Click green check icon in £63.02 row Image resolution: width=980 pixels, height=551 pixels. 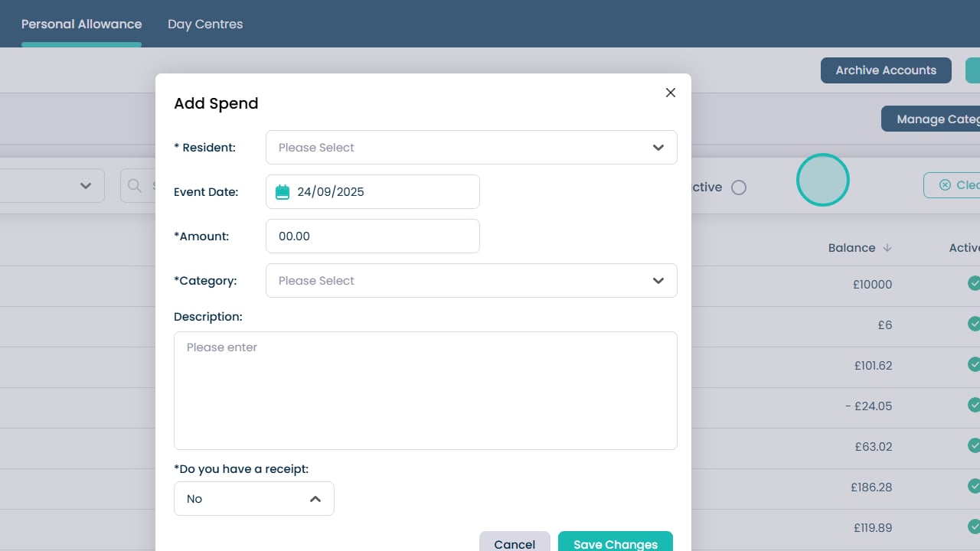coord(973,446)
